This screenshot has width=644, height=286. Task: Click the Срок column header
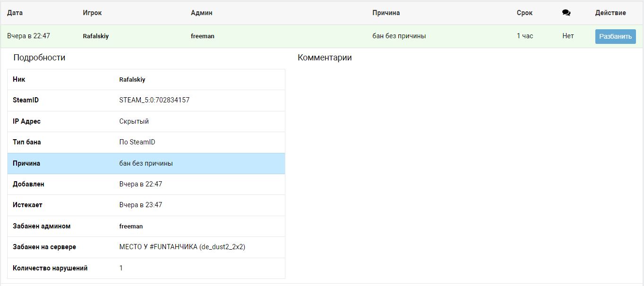(524, 13)
